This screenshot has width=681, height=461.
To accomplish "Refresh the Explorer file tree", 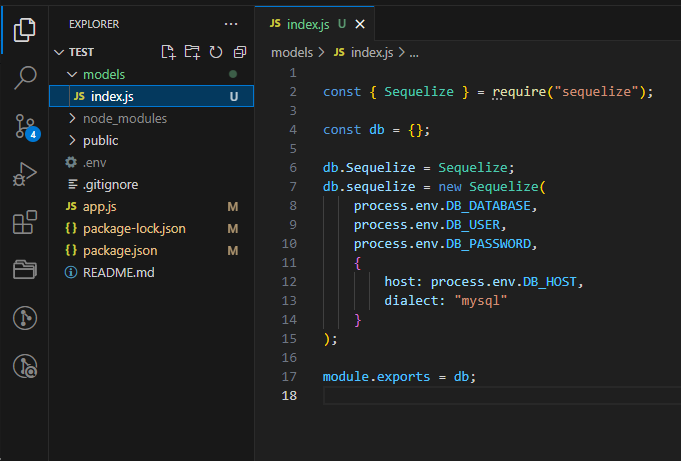I will tap(215, 52).
